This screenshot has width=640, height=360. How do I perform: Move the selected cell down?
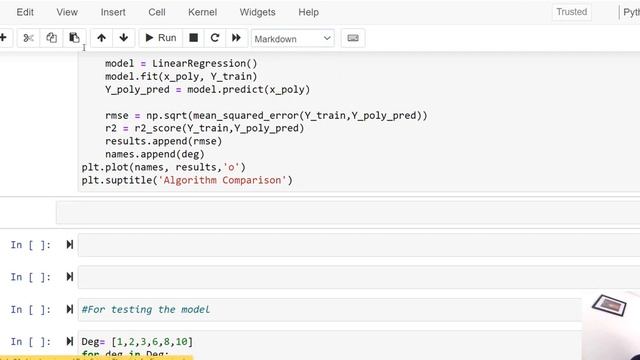click(x=124, y=38)
